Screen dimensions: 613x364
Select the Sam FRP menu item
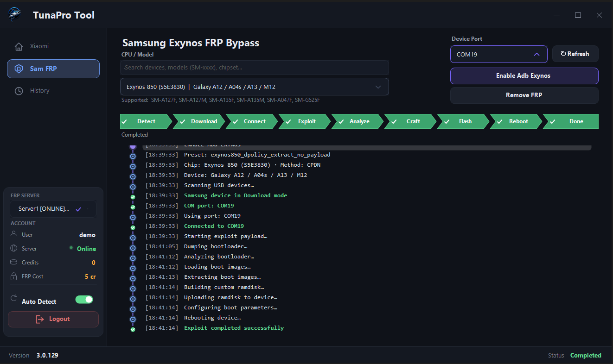tap(53, 69)
